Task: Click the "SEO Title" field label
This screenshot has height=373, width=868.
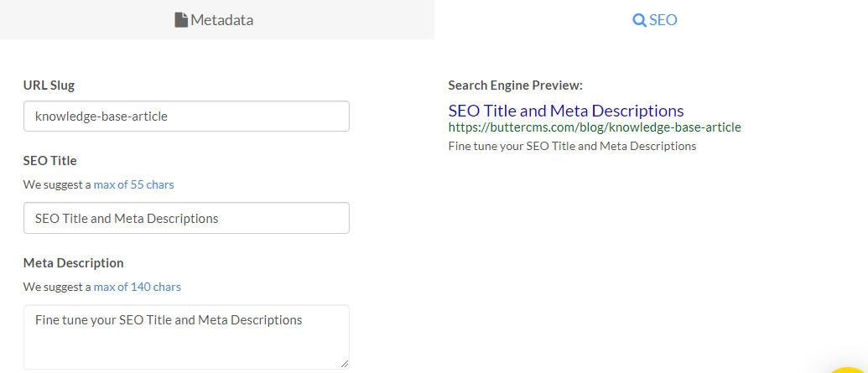Action: click(x=50, y=160)
